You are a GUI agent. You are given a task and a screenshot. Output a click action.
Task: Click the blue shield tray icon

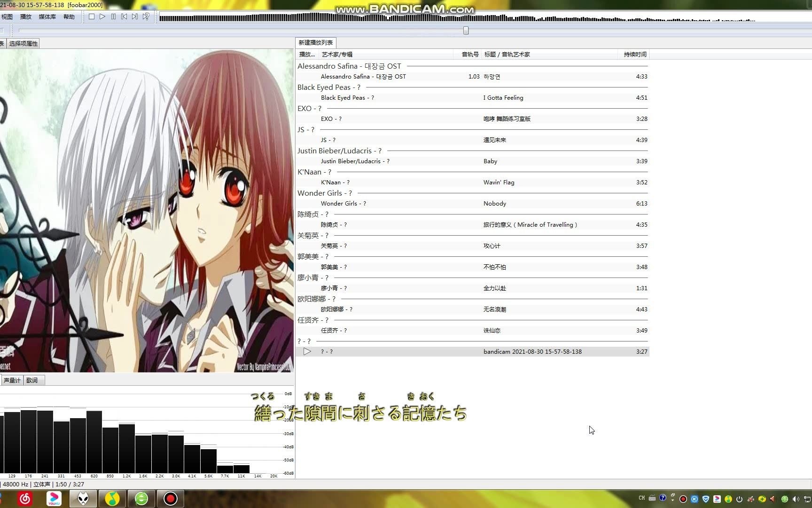[705, 499]
